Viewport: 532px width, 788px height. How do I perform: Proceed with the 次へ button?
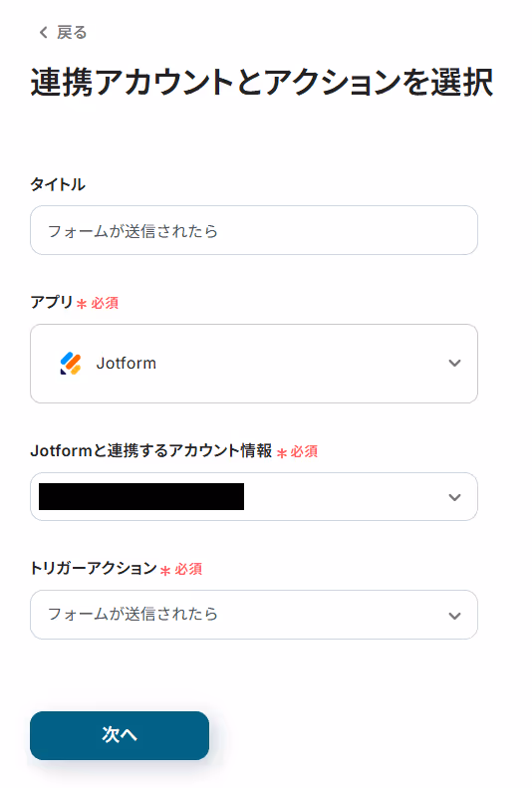120,735
